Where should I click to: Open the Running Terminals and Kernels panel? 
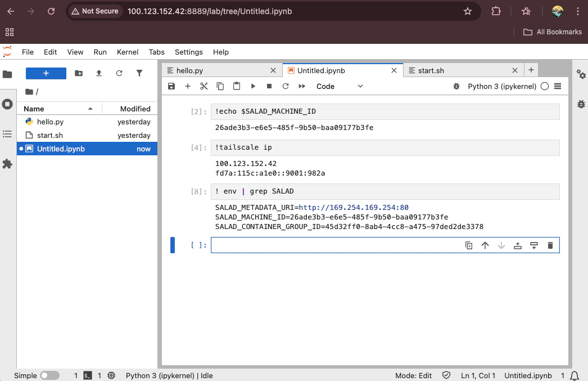tap(7, 104)
